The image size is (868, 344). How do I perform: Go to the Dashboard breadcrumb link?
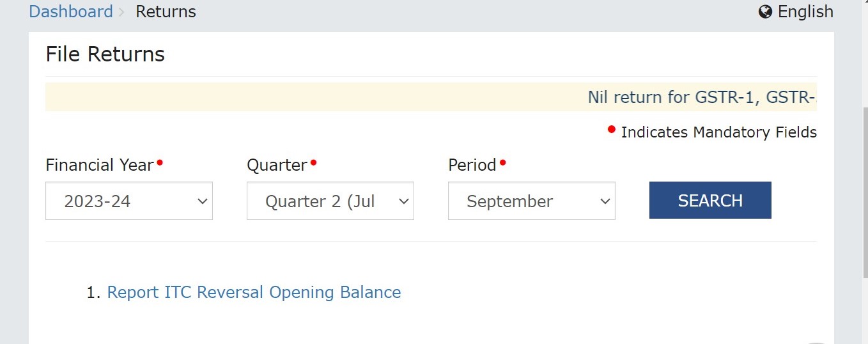(x=71, y=12)
